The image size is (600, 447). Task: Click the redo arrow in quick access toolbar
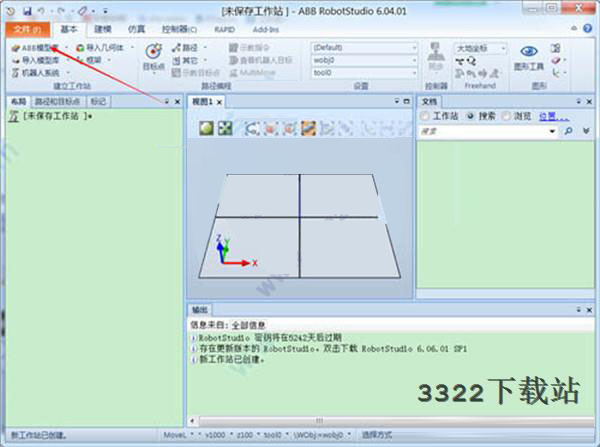(61, 11)
